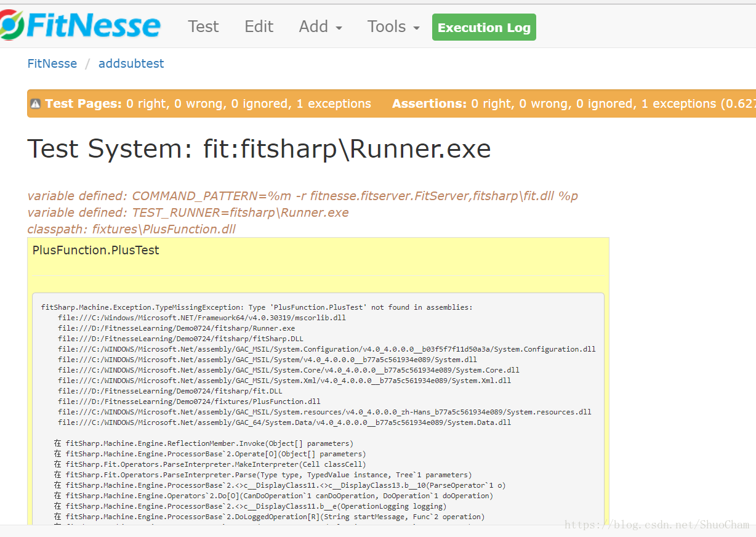Expand the Tools dropdown menu
The height and width of the screenshot is (537, 756).
click(393, 26)
